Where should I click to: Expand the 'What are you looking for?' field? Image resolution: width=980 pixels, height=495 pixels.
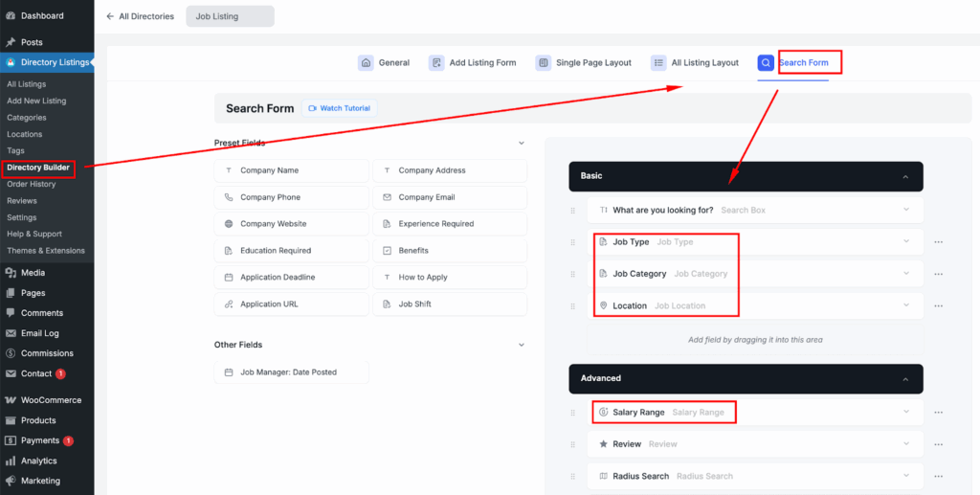tap(905, 210)
